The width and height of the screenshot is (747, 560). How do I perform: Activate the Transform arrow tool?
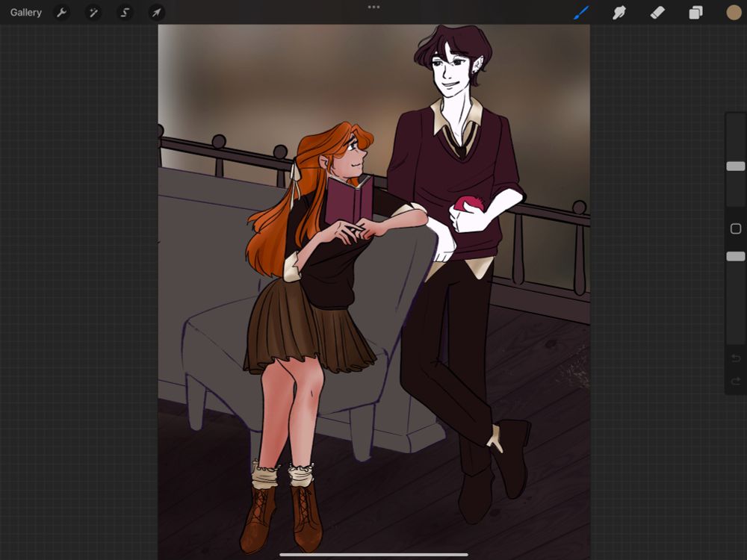156,13
